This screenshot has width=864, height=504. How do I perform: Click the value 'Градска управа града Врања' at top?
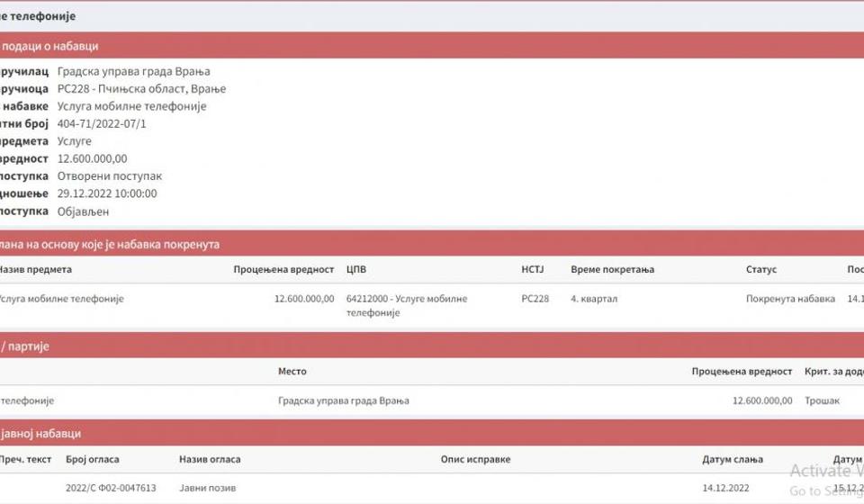pyautogui.click(x=133, y=72)
